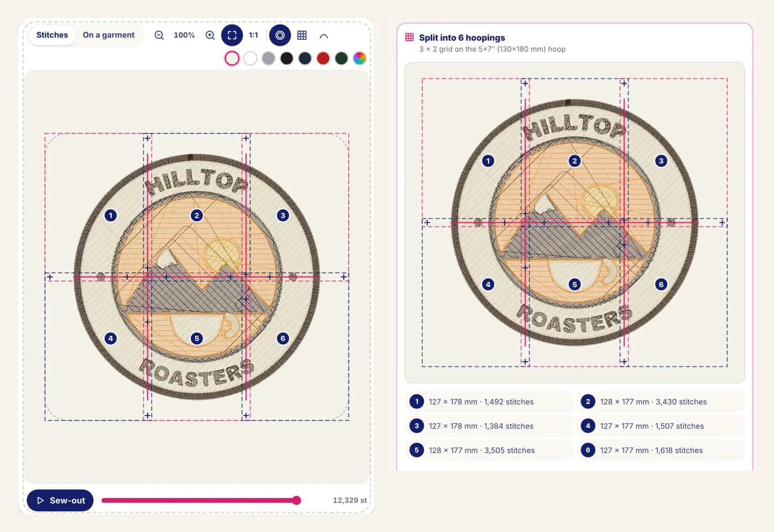Viewport: 774px width, 532px height.
Task: Click marker 6 in the Split hoopings preview
Action: click(x=661, y=285)
